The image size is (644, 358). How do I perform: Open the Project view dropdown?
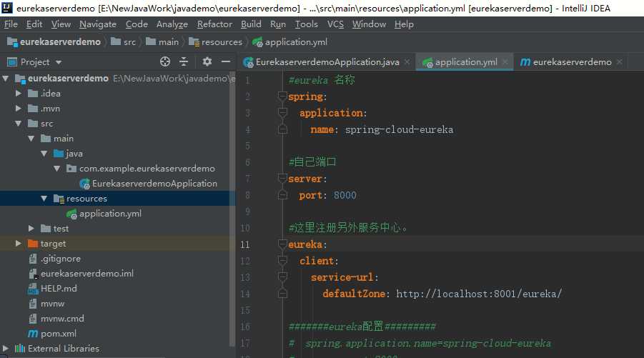tap(59, 62)
